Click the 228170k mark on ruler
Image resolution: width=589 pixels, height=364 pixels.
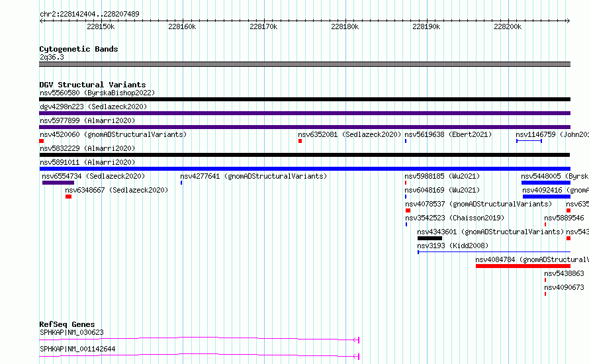(263, 26)
